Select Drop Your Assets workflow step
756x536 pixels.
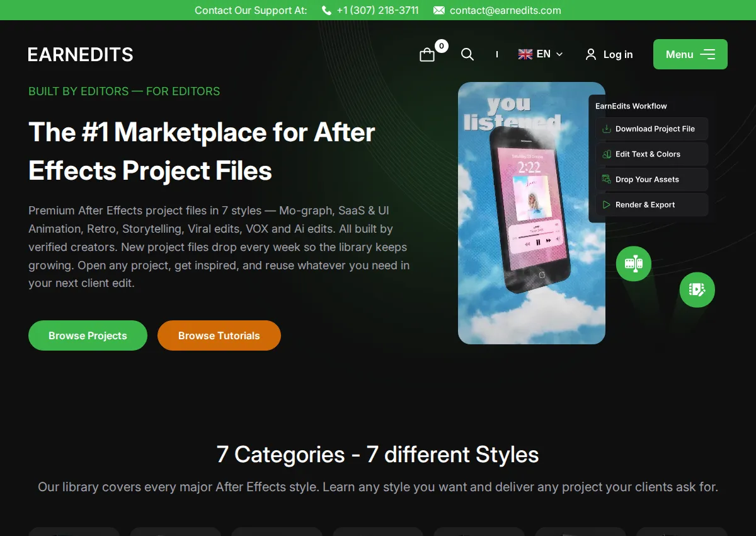pos(652,179)
